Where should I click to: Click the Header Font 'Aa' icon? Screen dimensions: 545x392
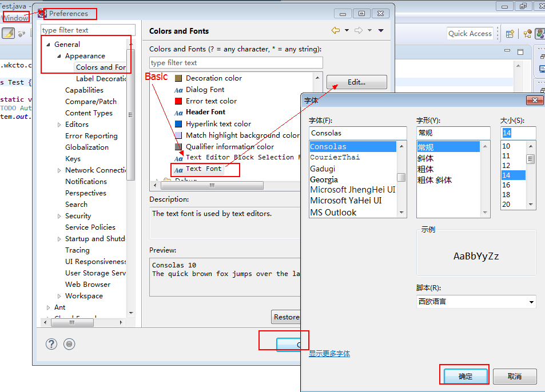click(178, 113)
